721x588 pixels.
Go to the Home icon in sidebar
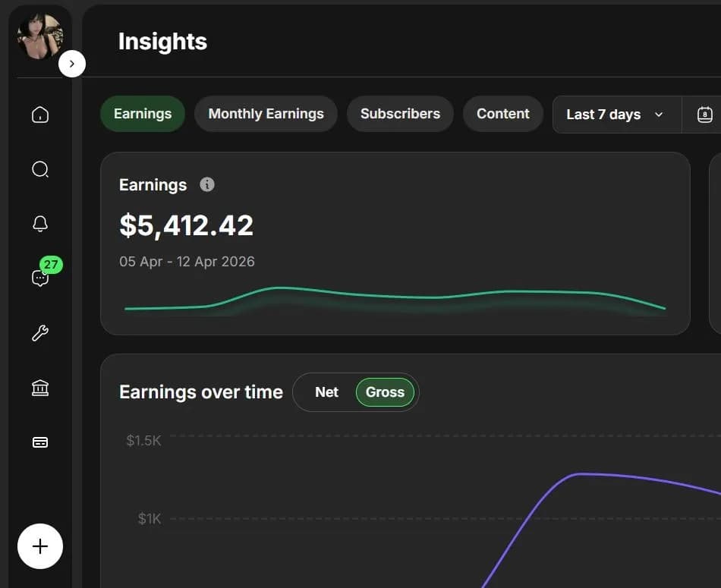(x=40, y=115)
